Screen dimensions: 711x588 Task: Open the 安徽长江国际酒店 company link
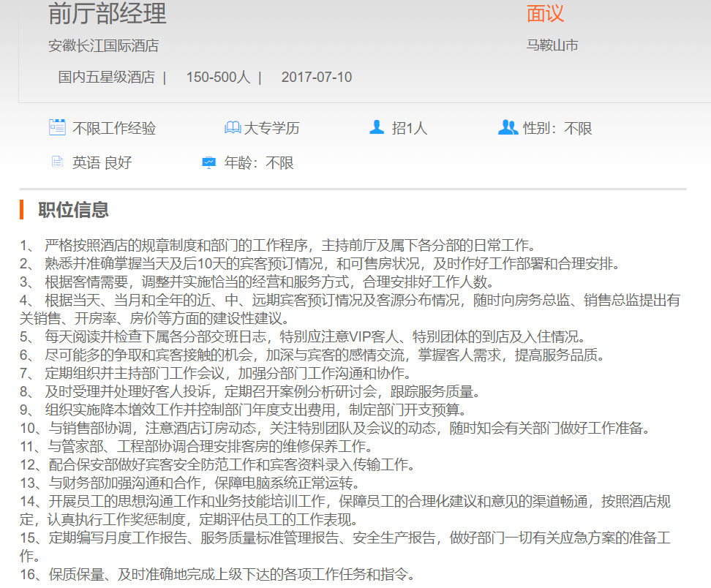tap(103, 45)
